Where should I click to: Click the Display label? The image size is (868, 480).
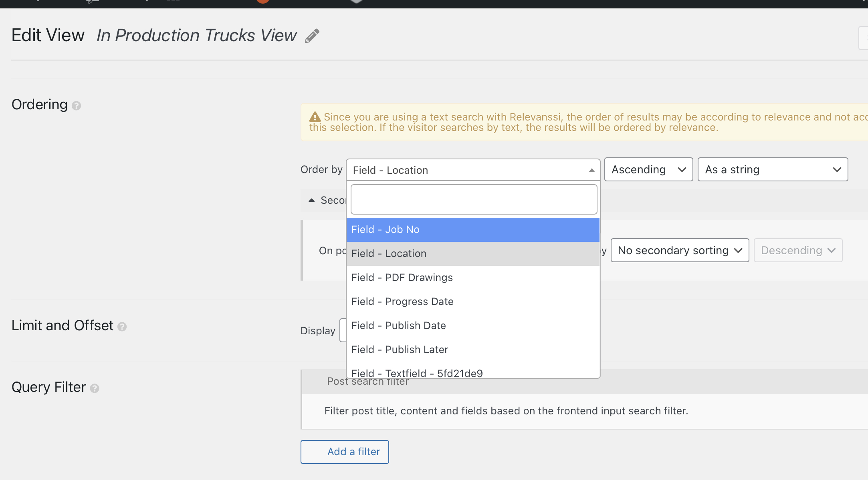[318, 331]
